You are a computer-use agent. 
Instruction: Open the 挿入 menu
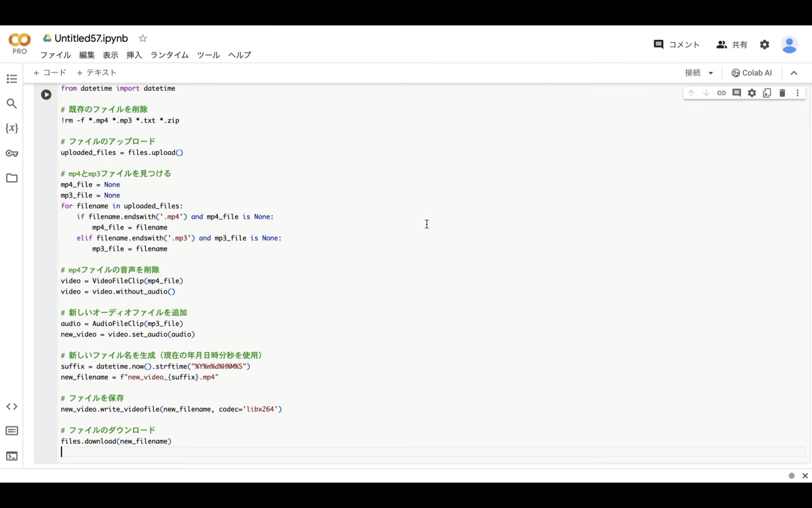(x=134, y=55)
